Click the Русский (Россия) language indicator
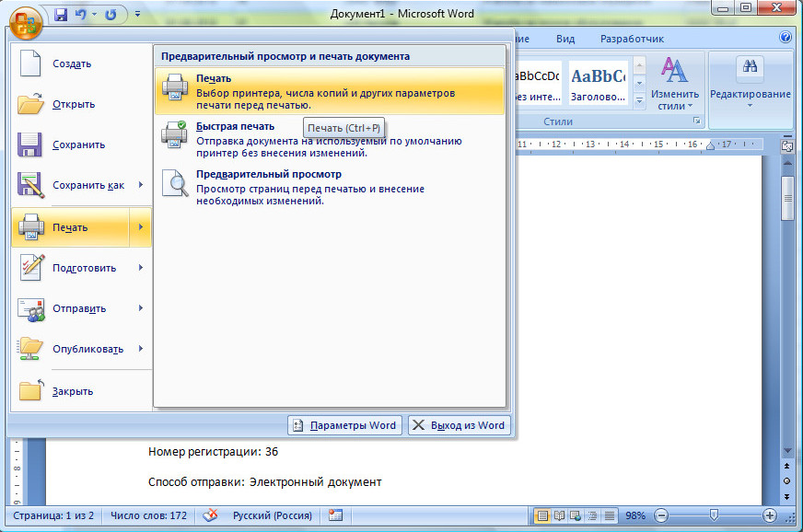This screenshot has width=803, height=532. point(272,515)
